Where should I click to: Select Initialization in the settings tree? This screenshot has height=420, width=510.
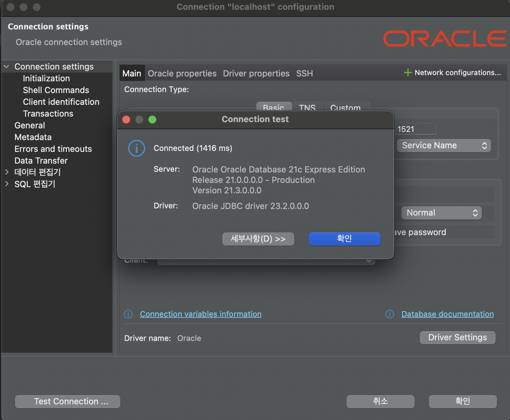point(46,78)
